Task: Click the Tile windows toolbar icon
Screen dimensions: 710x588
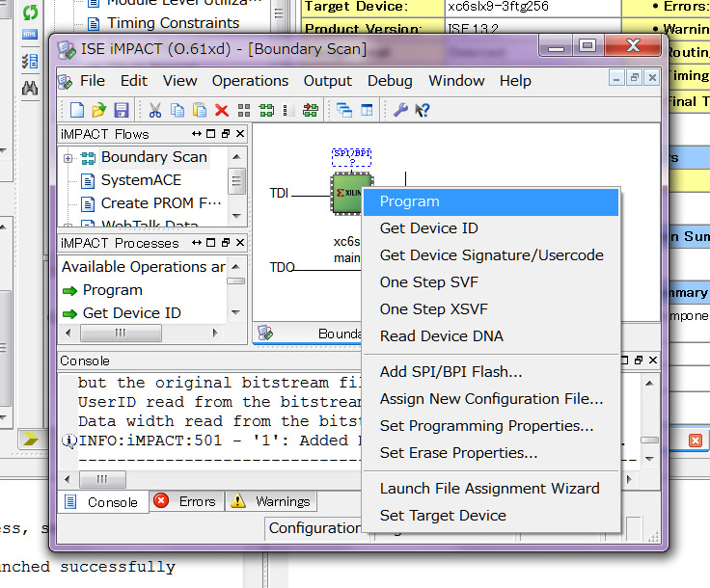Action: [367, 110]
